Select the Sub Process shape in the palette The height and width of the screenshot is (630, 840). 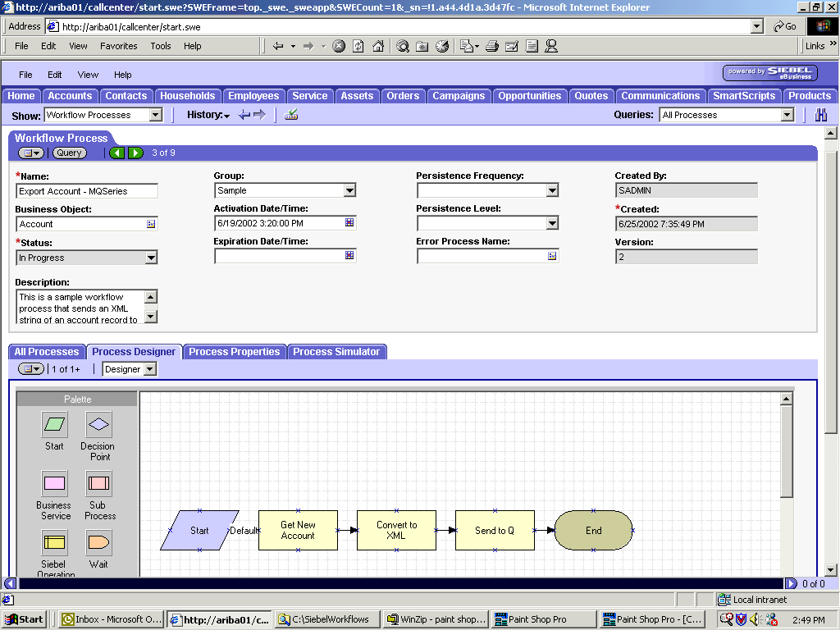click(x=99, y=482)
